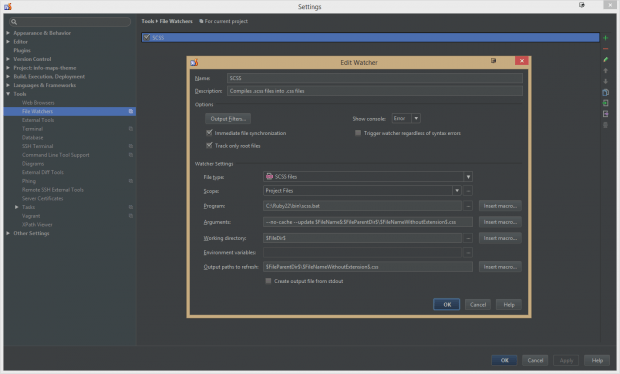Toggle Track only root files
620x374 pixels.
pyautogui.click(x=209, y=145)
